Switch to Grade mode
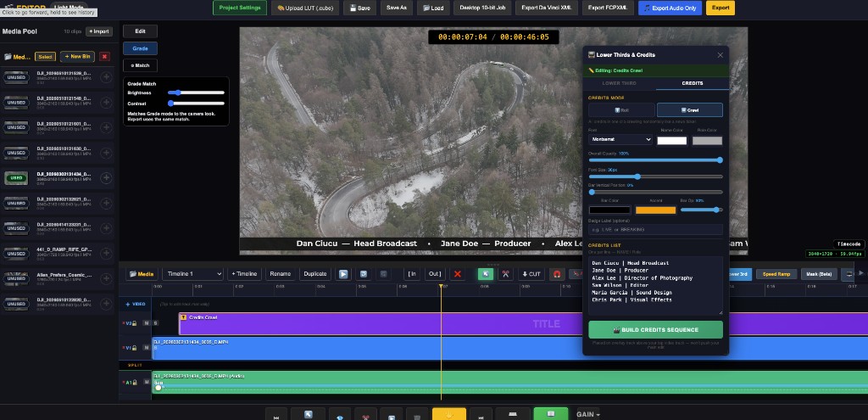 (x=140, y=48)
